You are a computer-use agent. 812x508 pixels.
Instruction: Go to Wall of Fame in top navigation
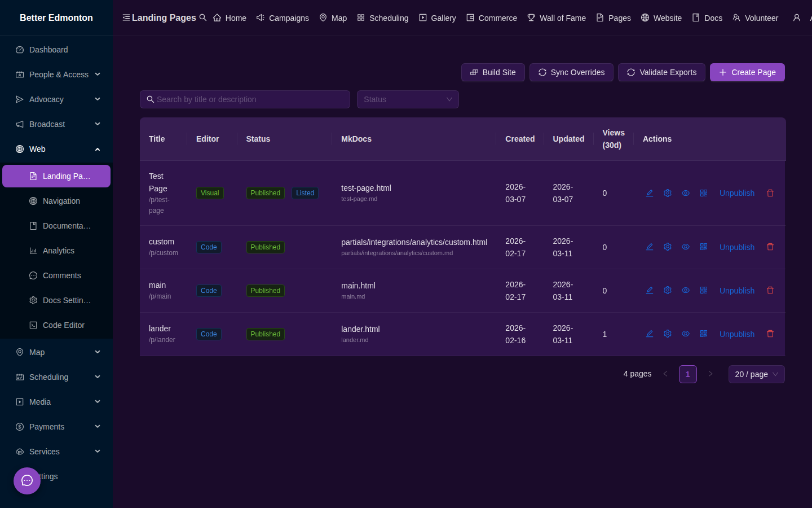click(x=557, y=18)
